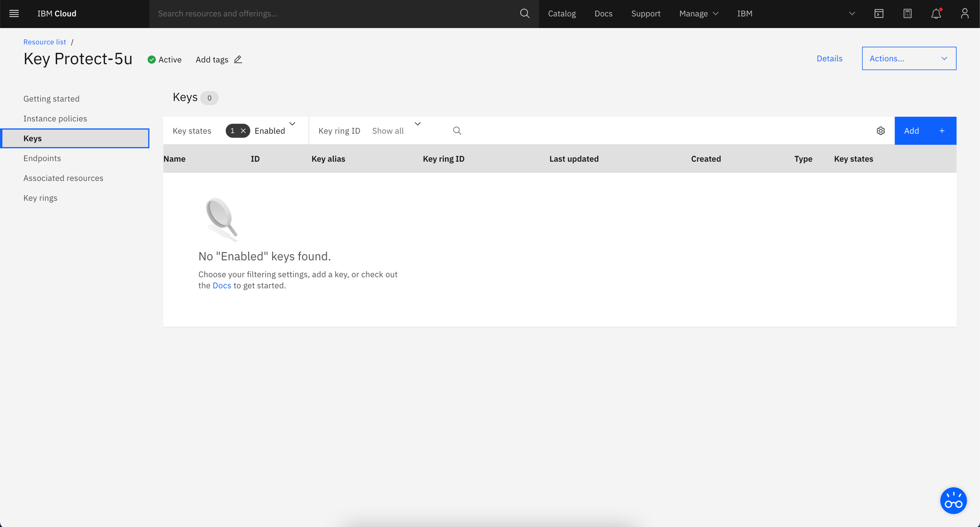Open Instance policies section
The image size is (980, 527).
(x=55, y=119)
